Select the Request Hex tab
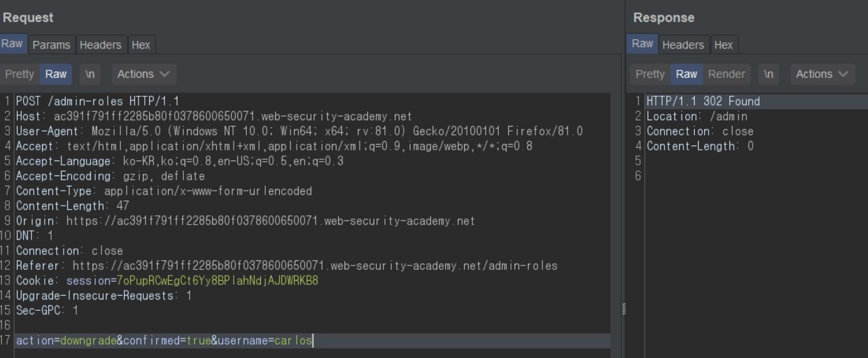Screen dimensions: 868x358 point(140,45)
